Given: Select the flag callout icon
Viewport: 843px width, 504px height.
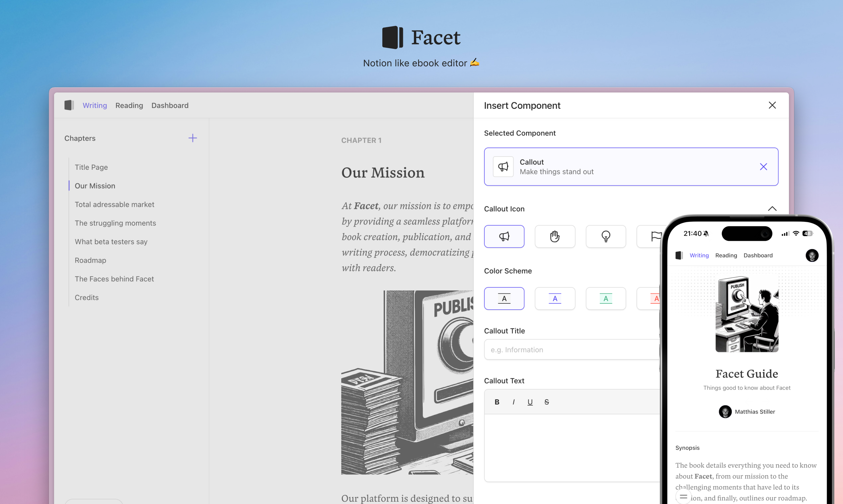Looking at the screenshot, I should click(649, 236).
